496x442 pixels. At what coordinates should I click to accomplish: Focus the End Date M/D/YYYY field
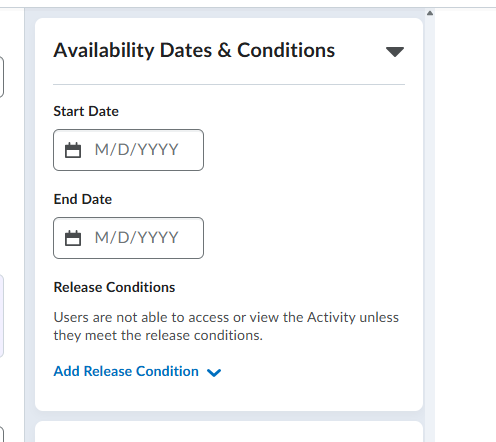click(x=128, y=238)
